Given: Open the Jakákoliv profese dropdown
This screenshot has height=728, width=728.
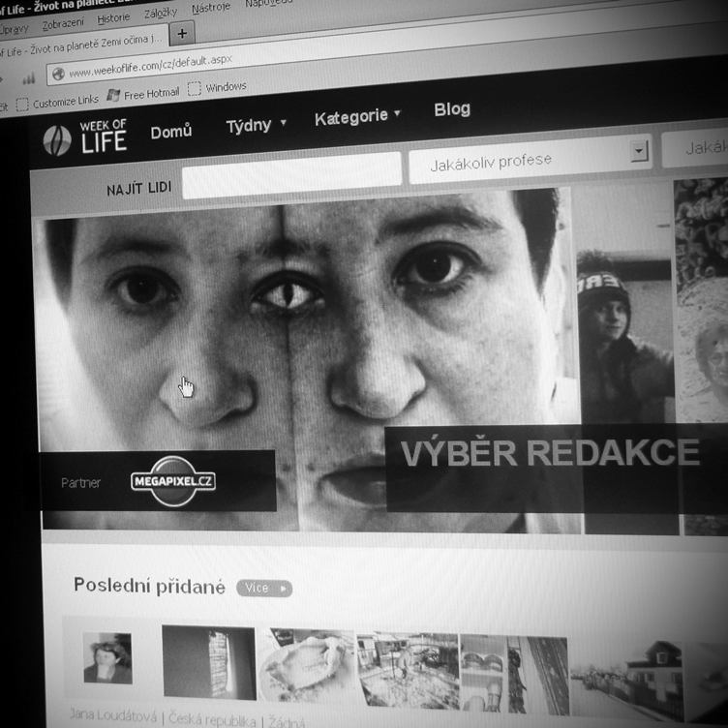Looking at the screenshot, I should [x=531, y=159].
